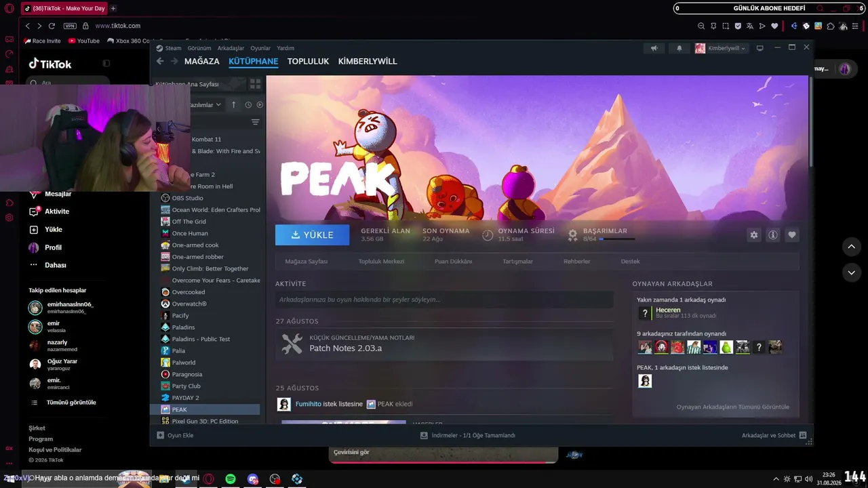Click the blue YÜKLE install button
Viewport: 868px width, 488px height.
pos(312,235)
